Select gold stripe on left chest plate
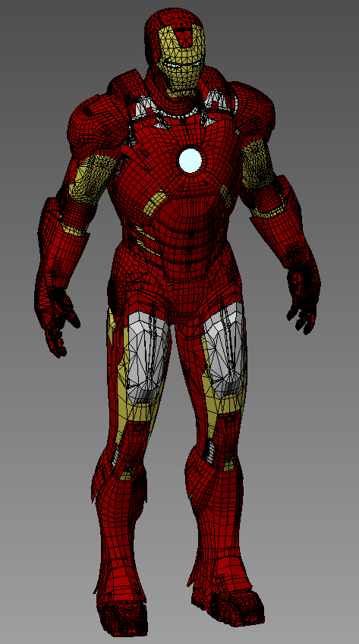The height and width of the screenshot is (644, 359). 156,203
